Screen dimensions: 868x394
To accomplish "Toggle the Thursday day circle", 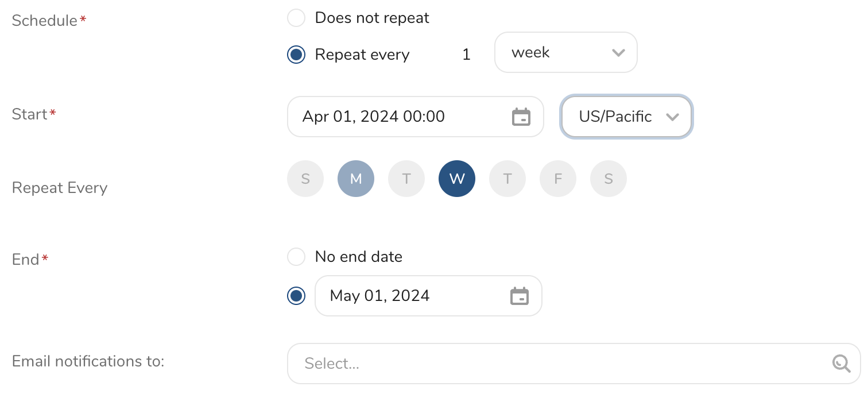I will pyautogui.click(x=507, y=179).
